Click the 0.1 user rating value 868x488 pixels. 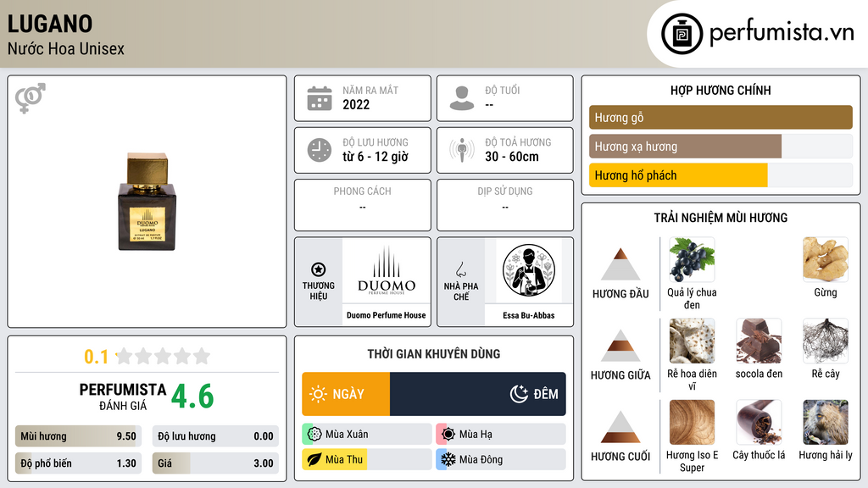point(97,357)
